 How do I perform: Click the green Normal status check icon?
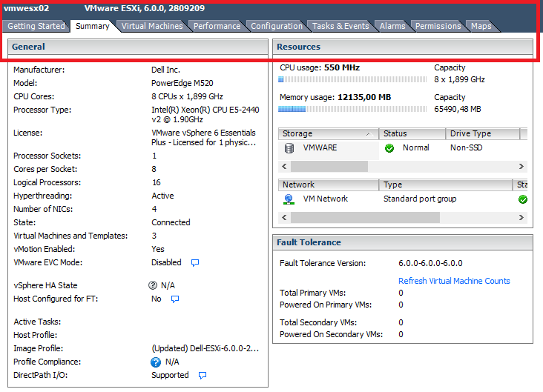tap(389, 148)
